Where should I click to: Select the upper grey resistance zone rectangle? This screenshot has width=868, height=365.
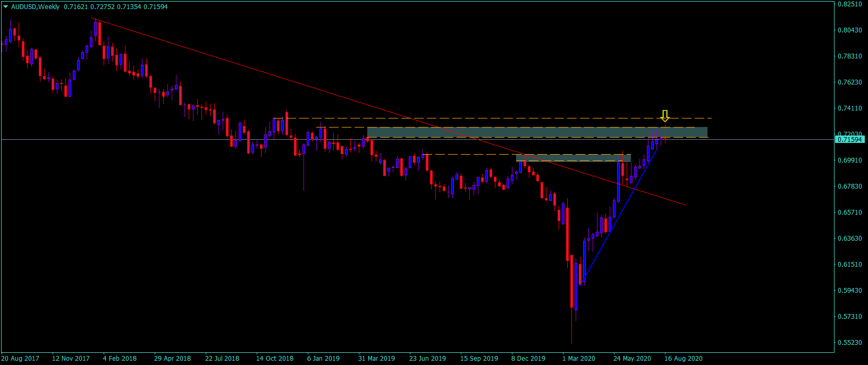(x=537, y=132)
